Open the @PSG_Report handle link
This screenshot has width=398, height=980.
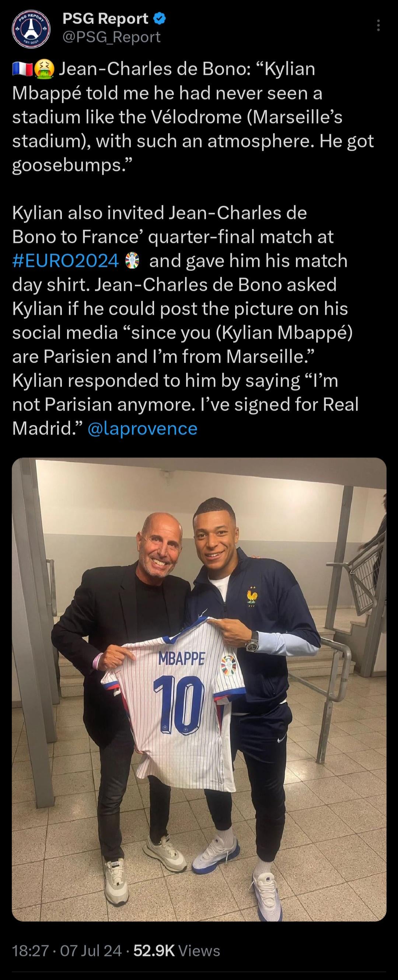(111, 37)
